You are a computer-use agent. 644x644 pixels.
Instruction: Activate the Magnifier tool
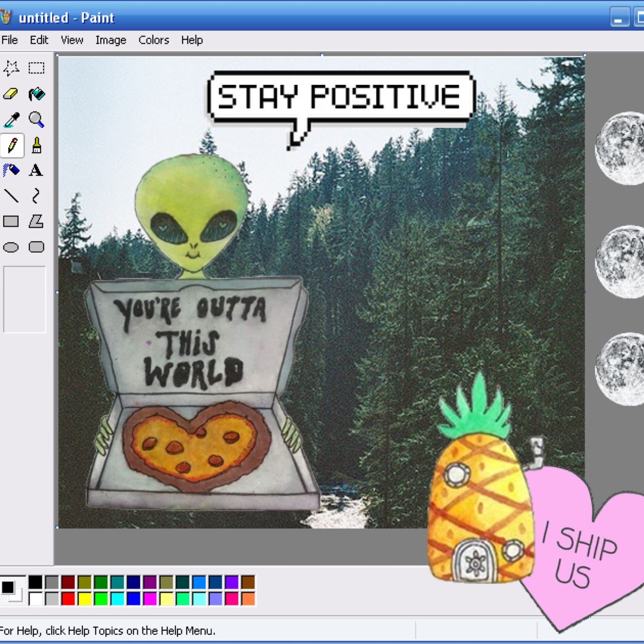(37, 119)
